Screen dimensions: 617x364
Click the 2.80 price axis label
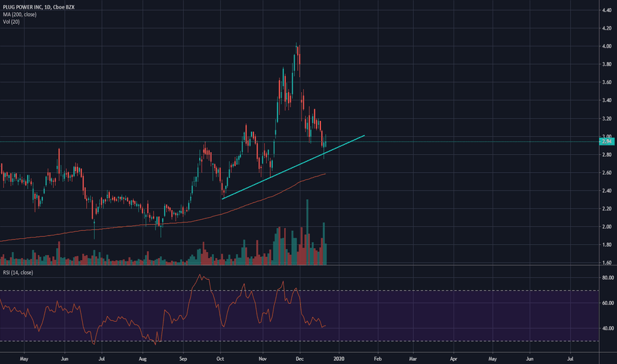[x=606, y=155]
